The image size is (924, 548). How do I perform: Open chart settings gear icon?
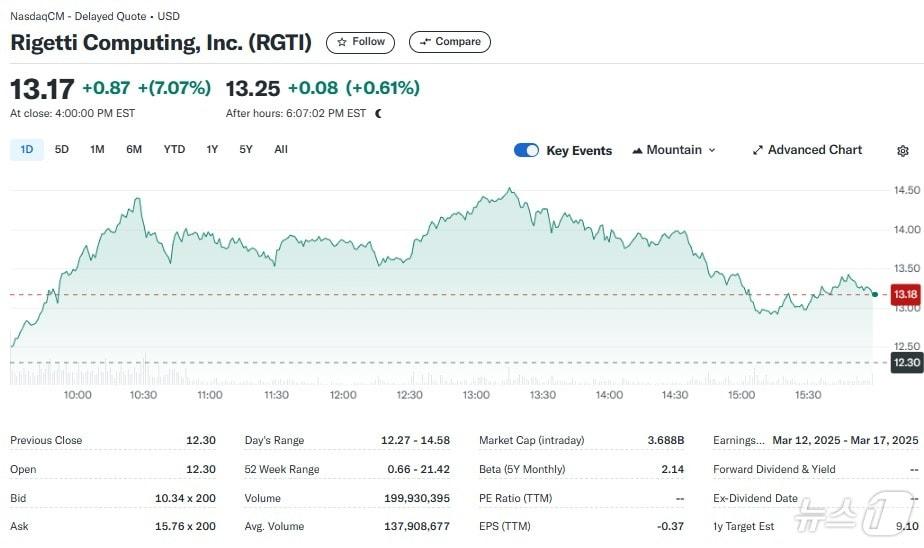tap(903, 151)
